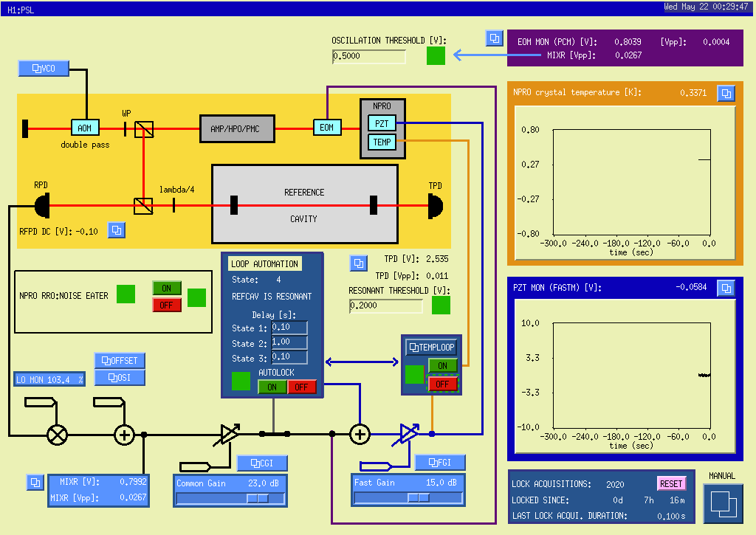Click the RPD photodiode symbol
Viewport: 756px width, 535px height.
(42, 206)
